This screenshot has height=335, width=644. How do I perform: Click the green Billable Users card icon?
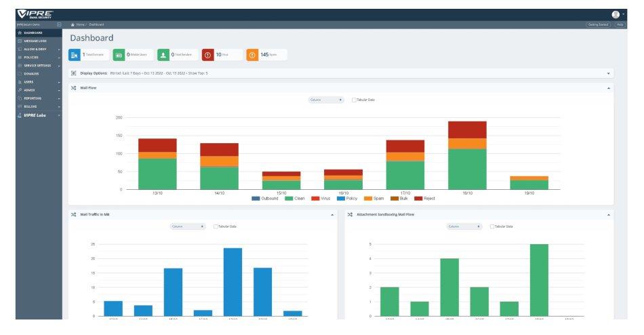point(119,55)
